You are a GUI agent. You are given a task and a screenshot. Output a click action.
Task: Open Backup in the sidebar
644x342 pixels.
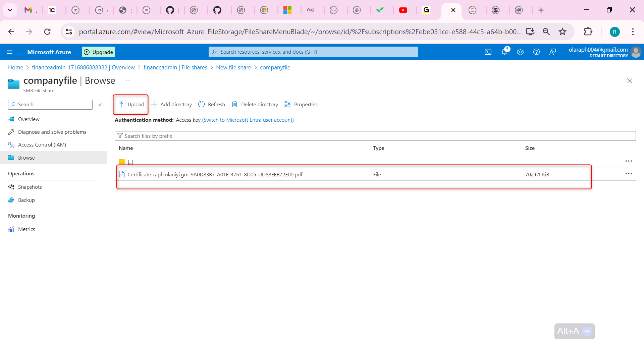(x=26, y=200)
